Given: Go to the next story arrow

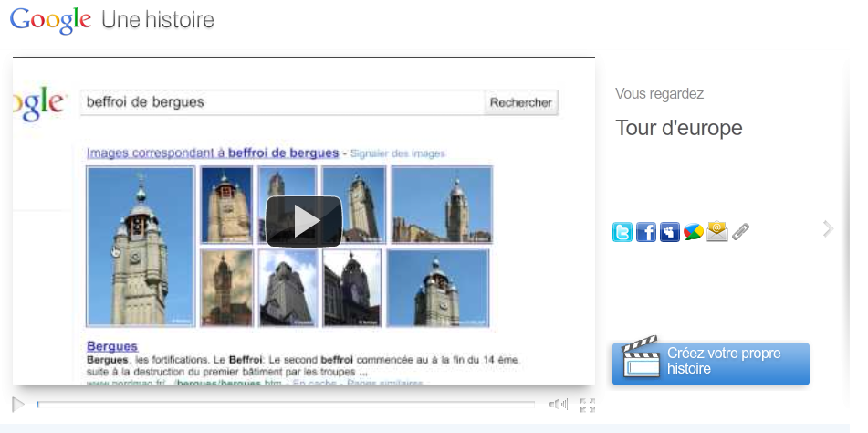Looking at the screenshot, I should (x=828, y=228).
